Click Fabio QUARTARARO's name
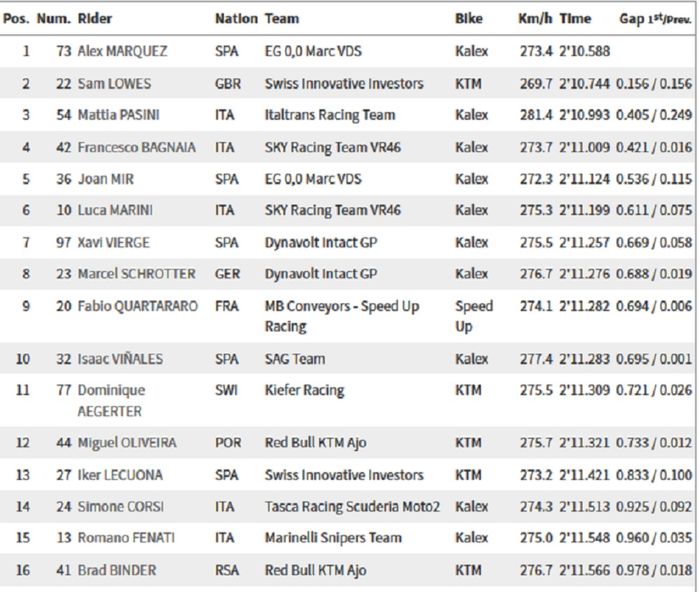Screen dimensions: 700x592 click(x=138, y=306)
